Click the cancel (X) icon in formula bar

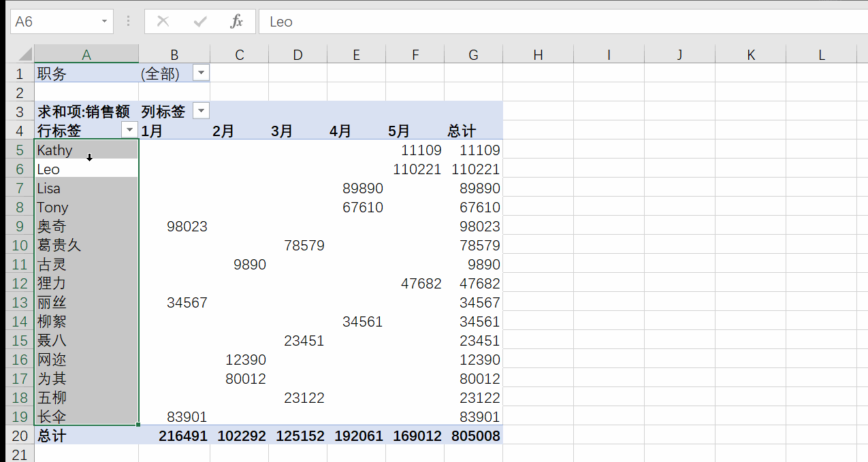tap(163, 21)
